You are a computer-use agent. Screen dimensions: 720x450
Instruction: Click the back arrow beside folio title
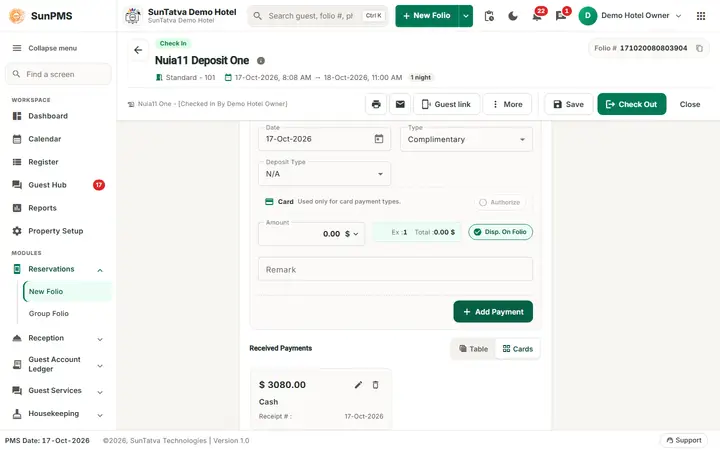click(x=138, y=50)
